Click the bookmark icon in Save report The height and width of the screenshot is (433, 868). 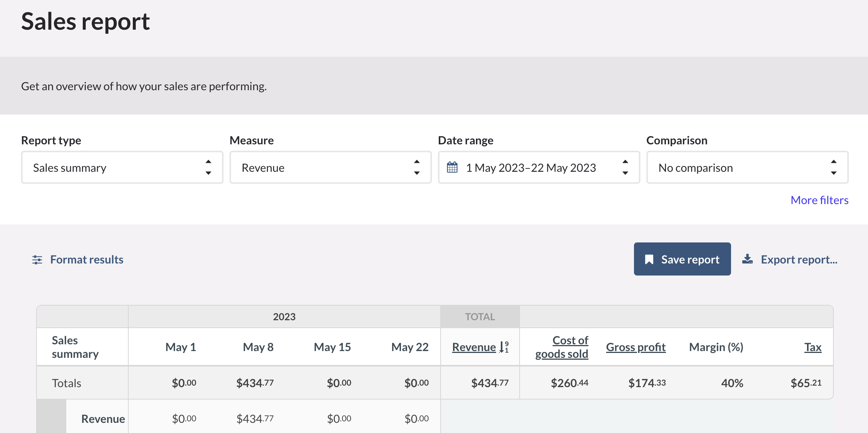649,260
